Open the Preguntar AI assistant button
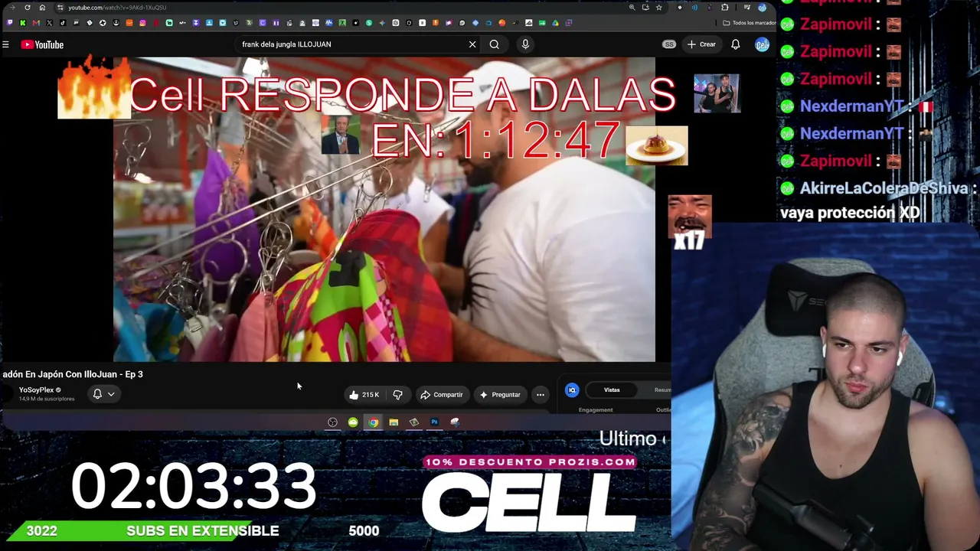980x551 pixels. point(500,395)
